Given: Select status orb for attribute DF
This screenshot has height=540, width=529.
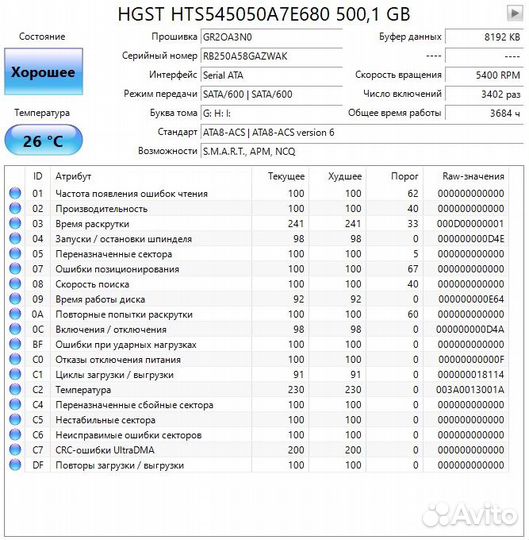Looking at the screenshot, I should tap(15, 465).
